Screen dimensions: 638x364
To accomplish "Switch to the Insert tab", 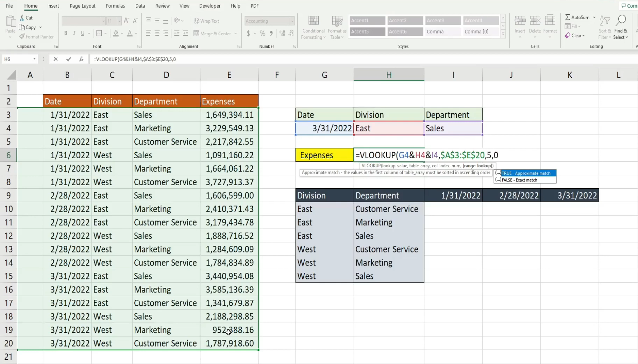I will [53, 6].
